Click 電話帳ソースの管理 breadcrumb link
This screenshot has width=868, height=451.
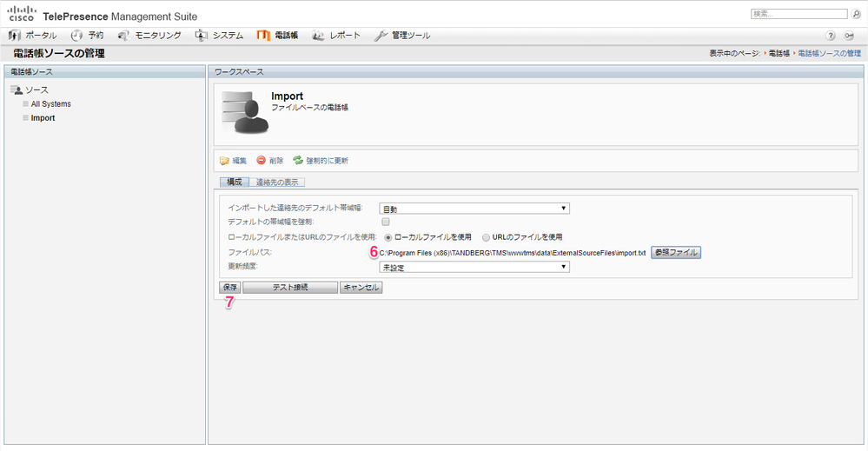tap(829, 53)
